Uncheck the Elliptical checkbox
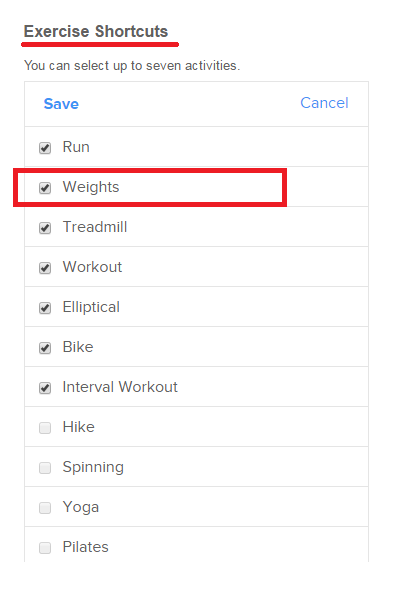 coord(45,308)
